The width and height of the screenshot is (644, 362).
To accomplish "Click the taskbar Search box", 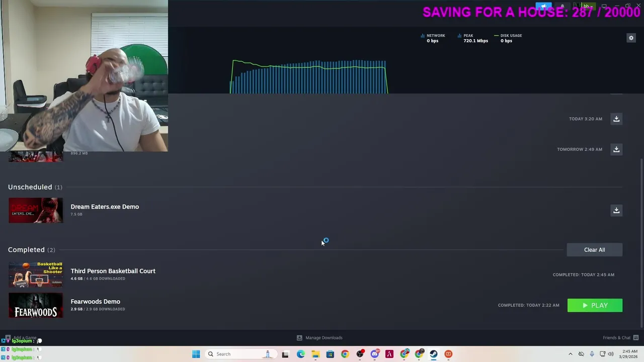I will click(240, 354).
